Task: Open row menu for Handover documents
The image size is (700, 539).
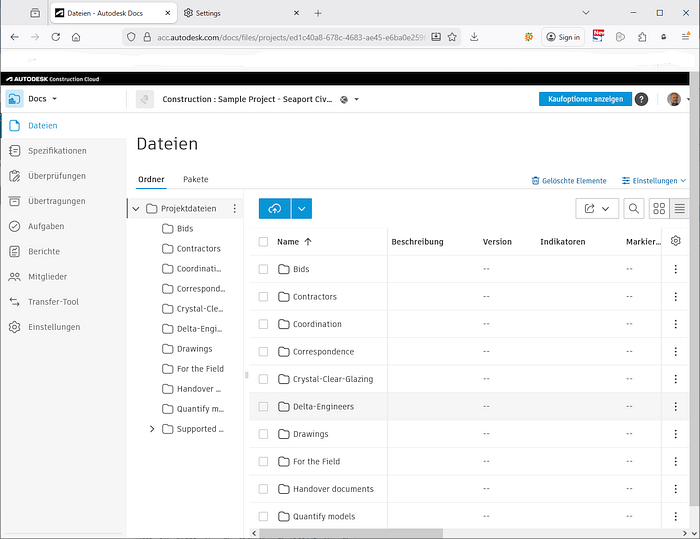Action: pos(675,489)
